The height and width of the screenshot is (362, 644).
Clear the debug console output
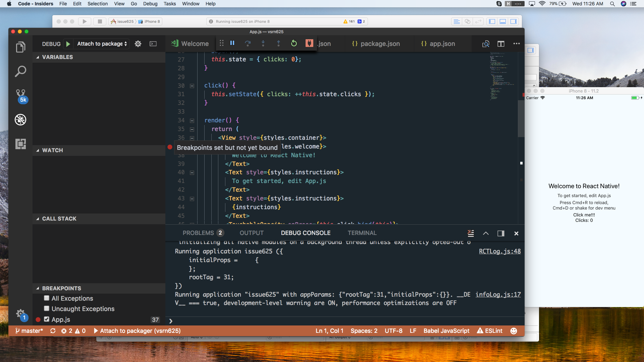(471, 233)
